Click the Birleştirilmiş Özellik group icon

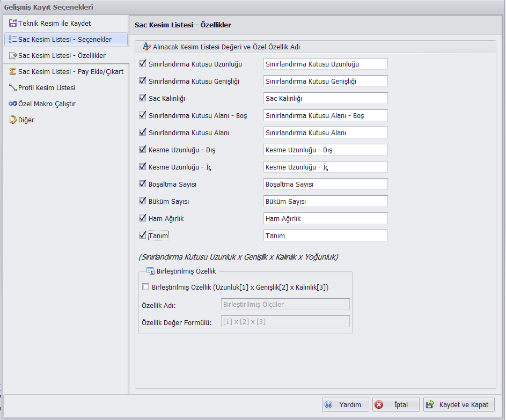click(150, 271)
